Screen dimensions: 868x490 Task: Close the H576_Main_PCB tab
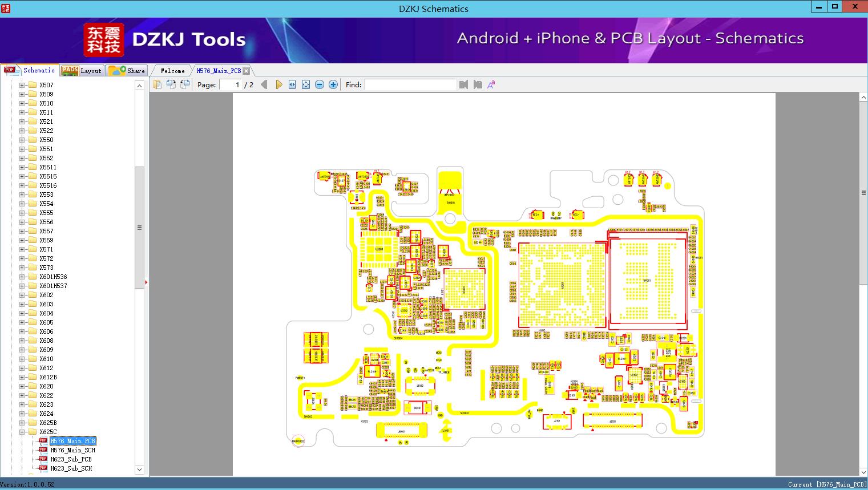pyautogui.click(x=246, y=71)
